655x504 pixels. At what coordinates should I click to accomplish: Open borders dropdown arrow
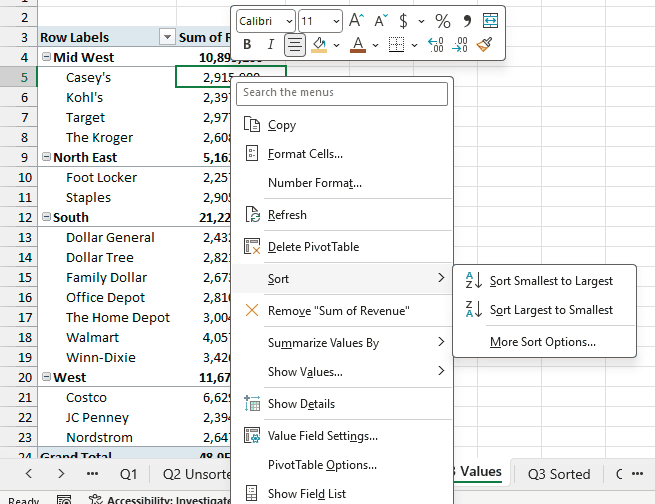click(x=414, y=45)
